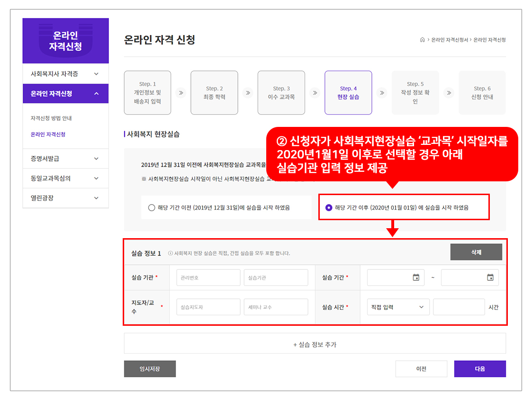This screenshot has height=402, width=532.
Task: Click the 관리번호 input field
Action: tap(208, 277)
